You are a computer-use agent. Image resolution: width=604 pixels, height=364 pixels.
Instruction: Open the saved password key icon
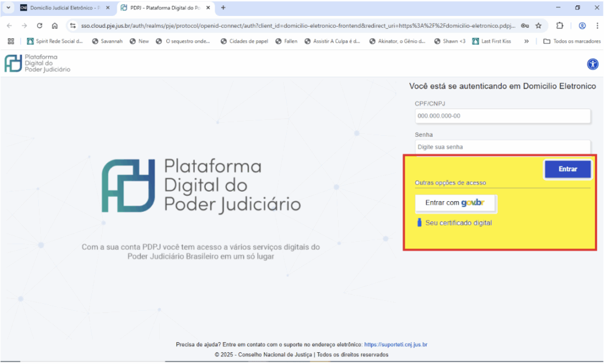(x=524, y=26)
